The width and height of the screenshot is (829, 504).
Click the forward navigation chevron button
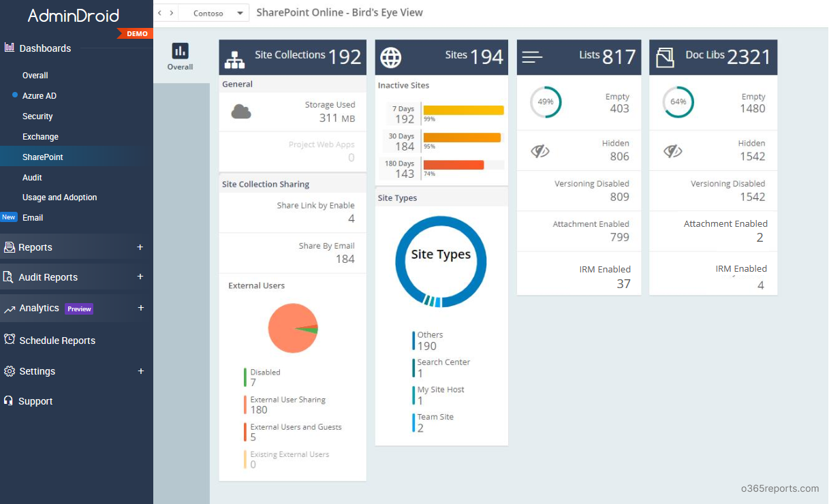(x=170, y=12)
